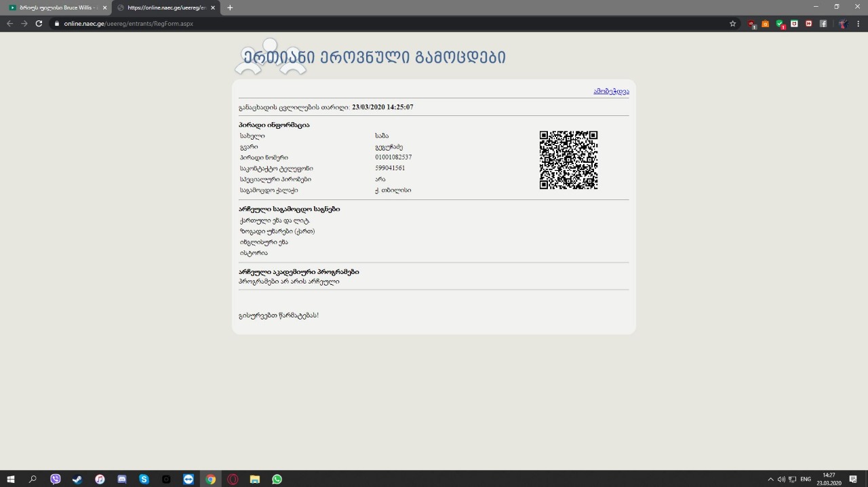Open the ENG language selector
This screenshot has width=868, height=487.
[806, 479]
